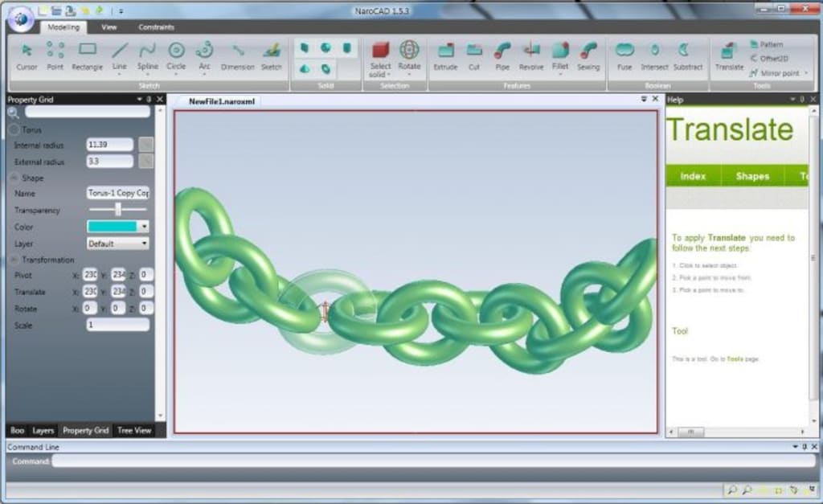Click the search icon in Property Grid

click(14, 113)
